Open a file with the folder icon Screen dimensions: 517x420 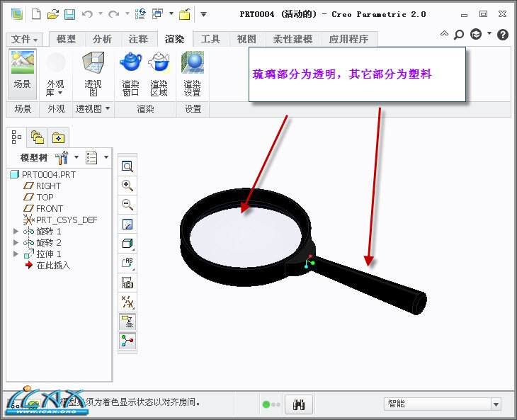[52, 14]
